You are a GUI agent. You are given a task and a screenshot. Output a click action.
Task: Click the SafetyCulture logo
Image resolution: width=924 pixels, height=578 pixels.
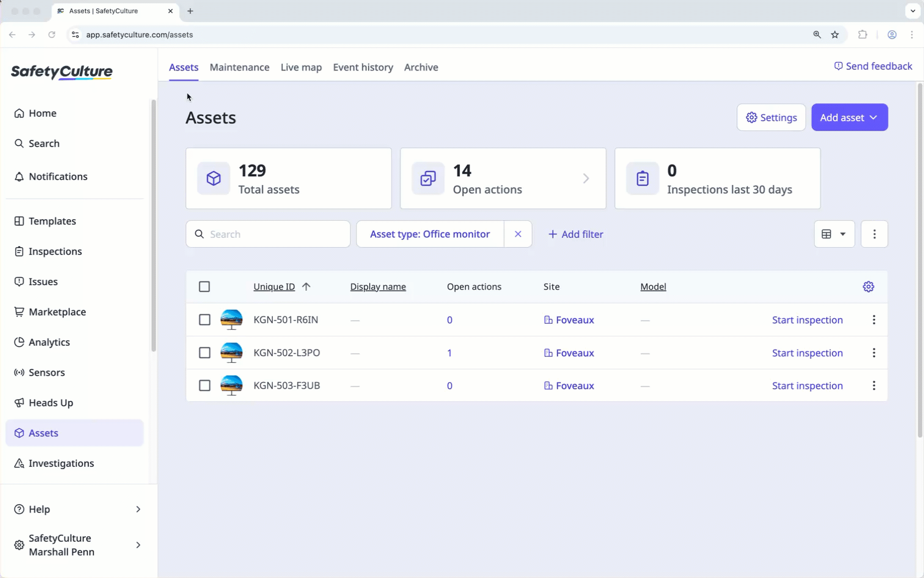(62, 72)
